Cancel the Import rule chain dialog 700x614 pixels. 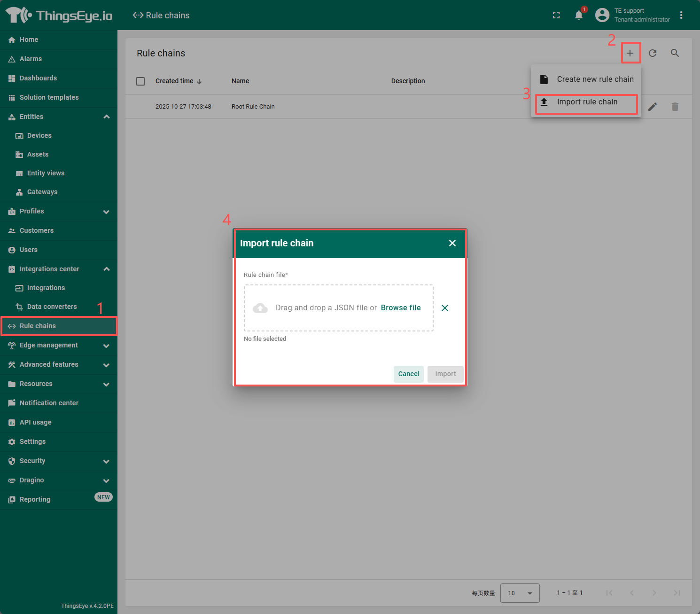pos(408,374)
